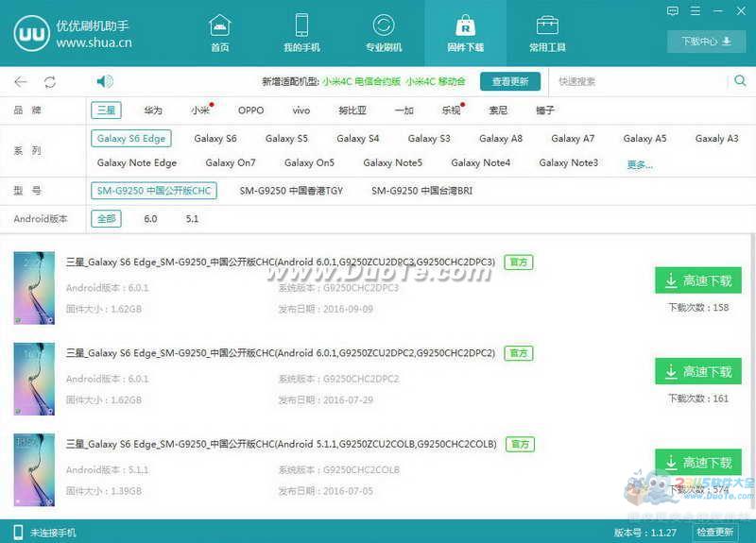Image resolution: width=756 pixels, height=543 pixels.
Task: Select the 华为 brand filter
Action: 153,110
